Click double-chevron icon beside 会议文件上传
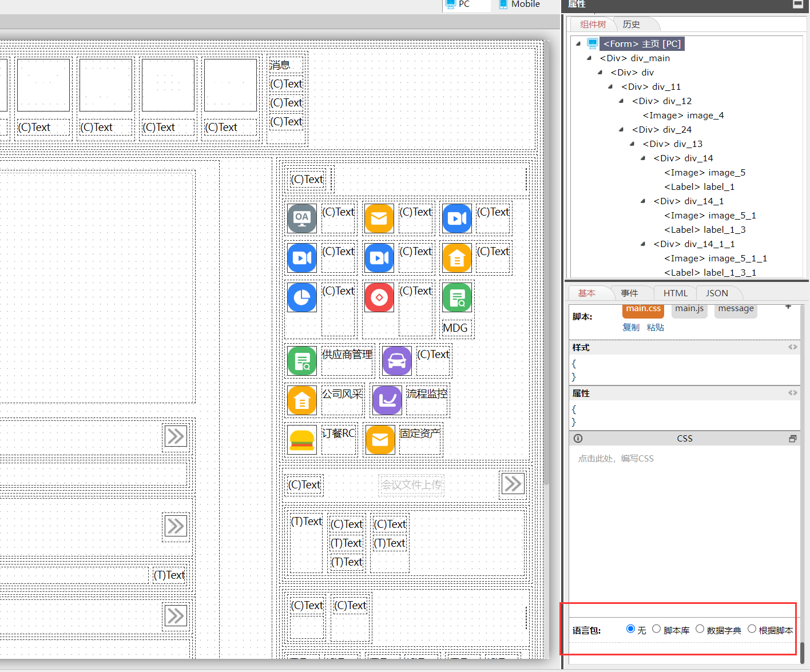This screenshot has height=672, width=810. coord(513,484)
